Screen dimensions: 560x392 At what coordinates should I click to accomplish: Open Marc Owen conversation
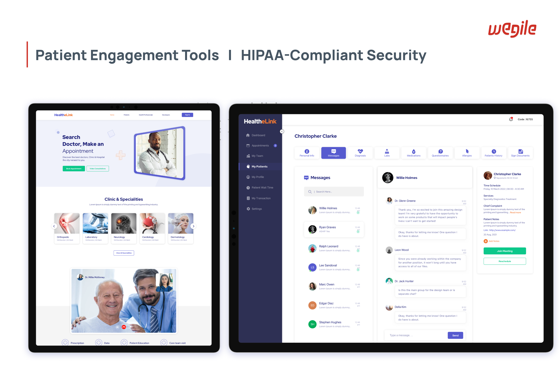(334, 286)
